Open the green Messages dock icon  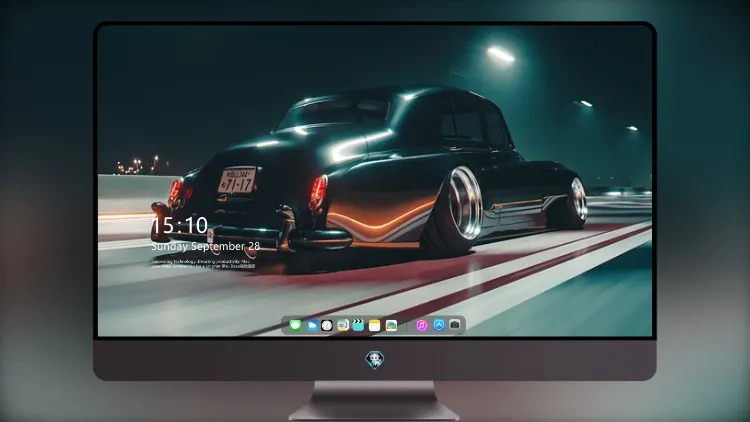295,325
